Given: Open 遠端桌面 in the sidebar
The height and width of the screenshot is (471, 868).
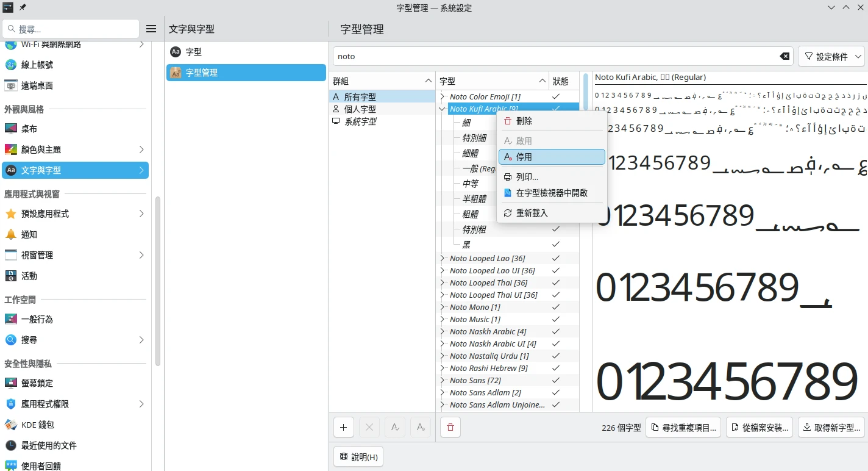Looking at the screenshot, I should point(37,85).
